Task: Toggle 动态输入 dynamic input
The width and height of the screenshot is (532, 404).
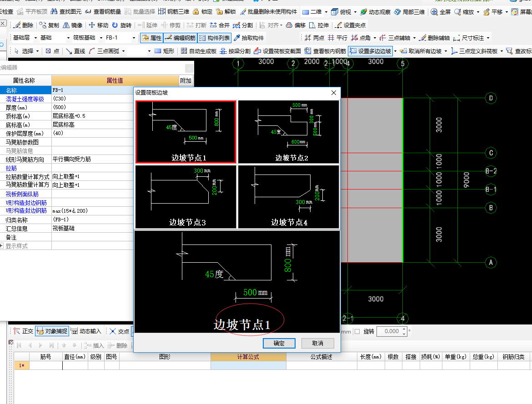Action: (x=86, y=331)
